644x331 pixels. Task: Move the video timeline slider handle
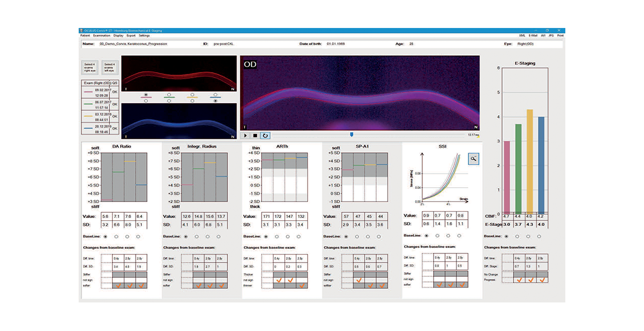pos(352,135)
